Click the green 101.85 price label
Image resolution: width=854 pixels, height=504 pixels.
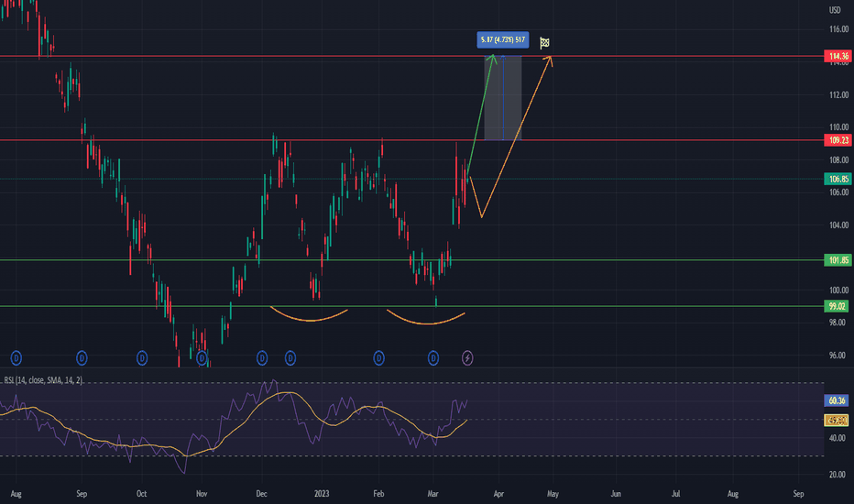point(838,260)
